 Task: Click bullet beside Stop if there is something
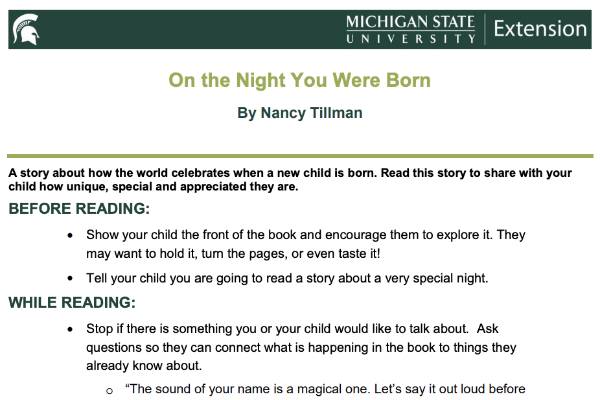pos(70,329)
